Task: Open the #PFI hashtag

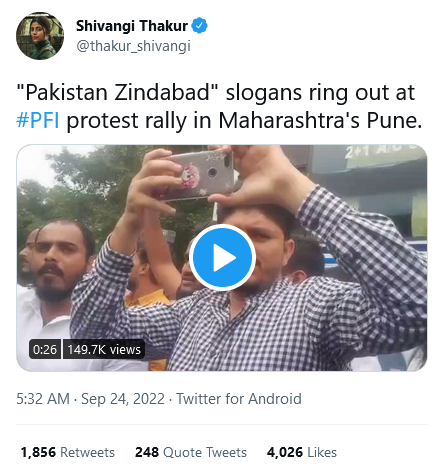Action: click(x=38, y=120)
